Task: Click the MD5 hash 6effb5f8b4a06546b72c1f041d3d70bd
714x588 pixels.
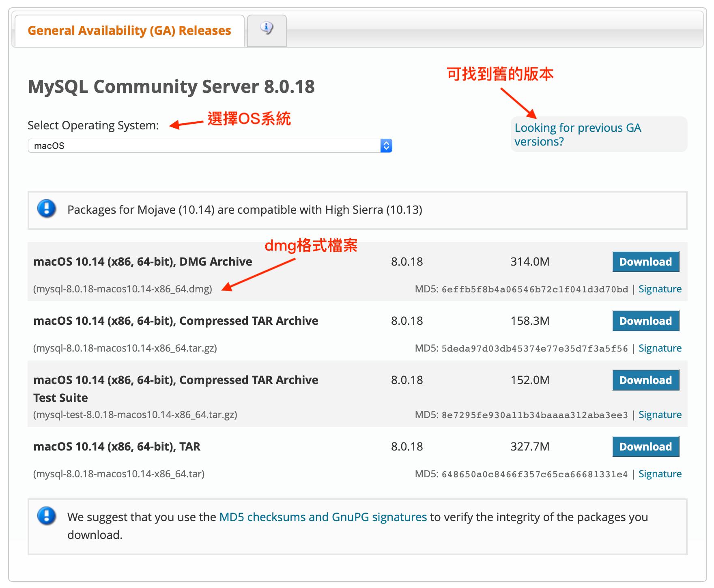Action: point(535,290)
